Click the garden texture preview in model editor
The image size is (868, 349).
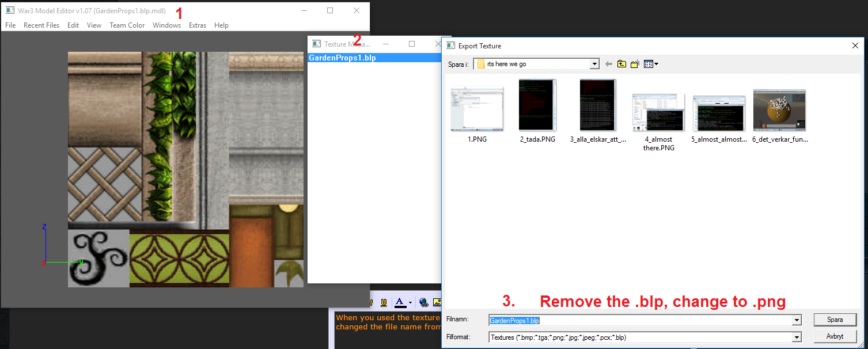185,169
